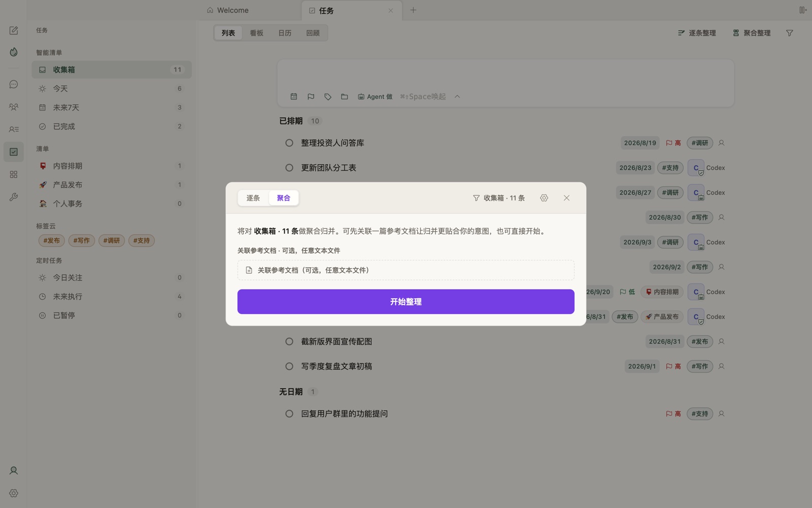812x508 pixels.
Task: Open new note compose icon in sidebar
Action: click(14, 30)
